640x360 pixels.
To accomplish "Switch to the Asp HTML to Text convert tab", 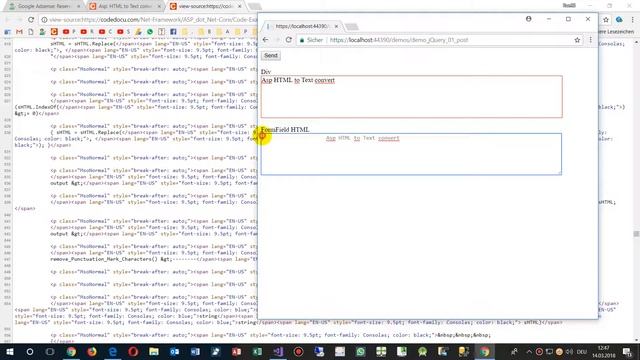I will pos(124,6).
